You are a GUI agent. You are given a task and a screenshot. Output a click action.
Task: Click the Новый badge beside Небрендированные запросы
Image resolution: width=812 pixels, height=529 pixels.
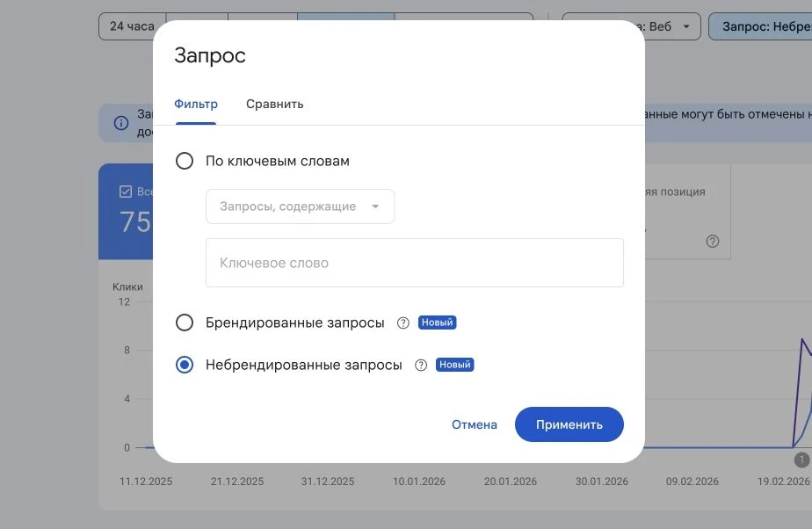pyautogui.click(x=454, y=365)
